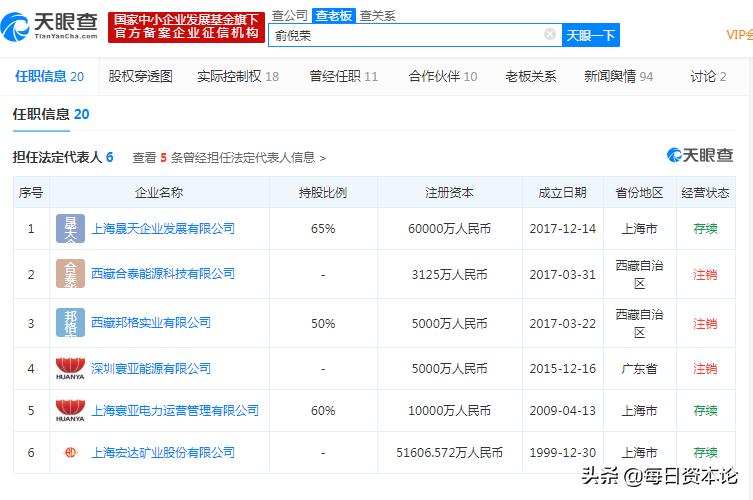
Task: Click the 天眼一下 search button
Action: 591,35
